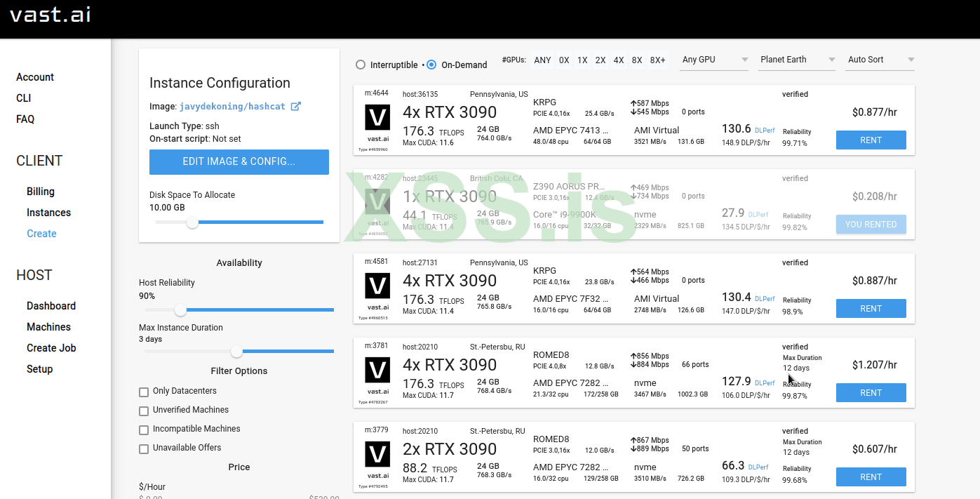Enable Only Datacenters filter
The width and height of the screenshot is (980, 499).
pyautogui.click(x=144, y=392)
